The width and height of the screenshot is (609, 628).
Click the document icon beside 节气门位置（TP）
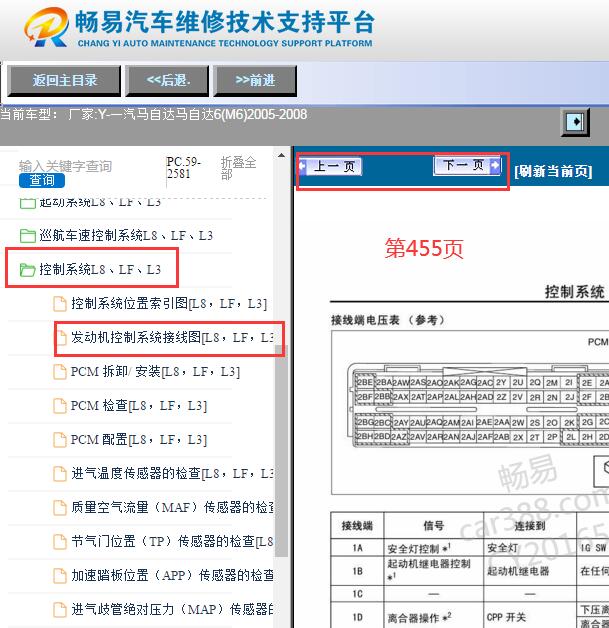point(60,542)
